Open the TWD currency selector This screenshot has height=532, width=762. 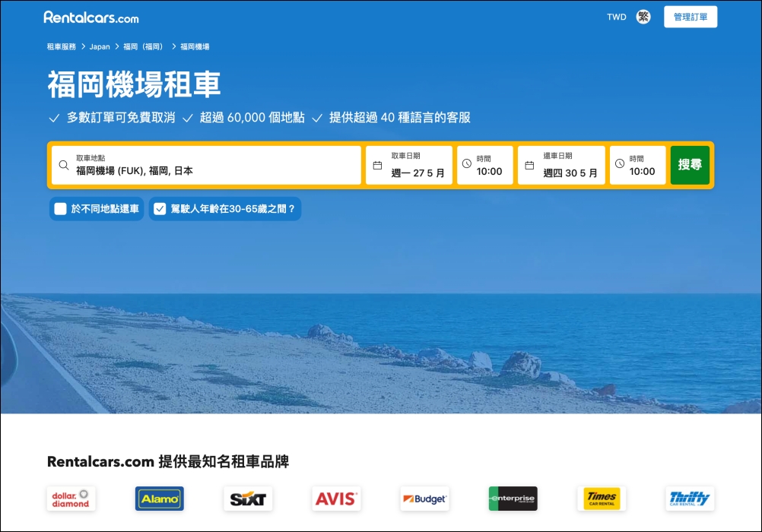pos(616,17)
